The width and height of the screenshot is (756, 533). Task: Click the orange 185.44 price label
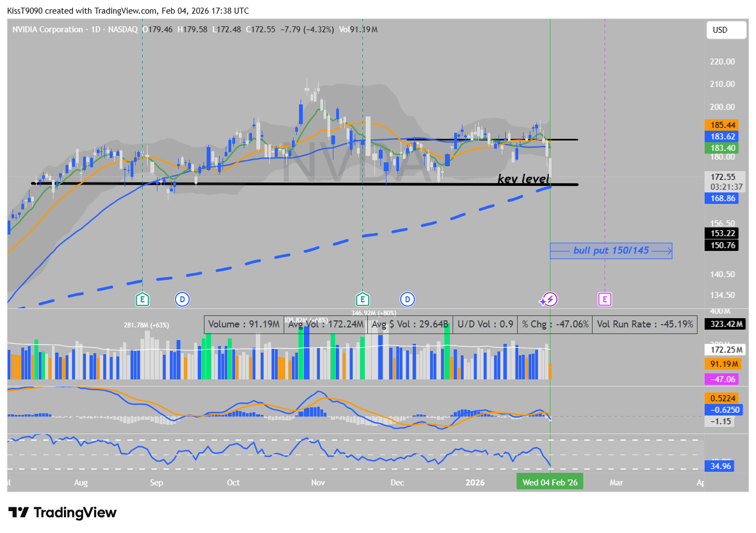(722, 125)
